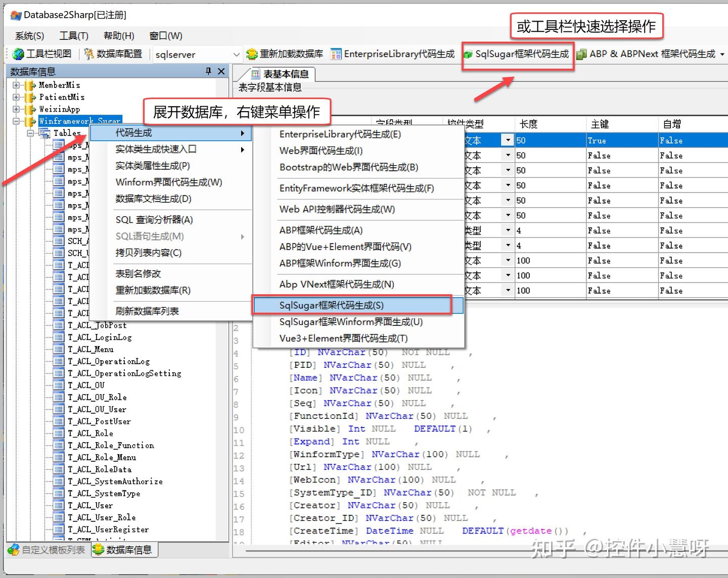Viewport: 728px width, 578px height.
Task: Click the 工具栏视图 globe icon
Action: [18, 54]
